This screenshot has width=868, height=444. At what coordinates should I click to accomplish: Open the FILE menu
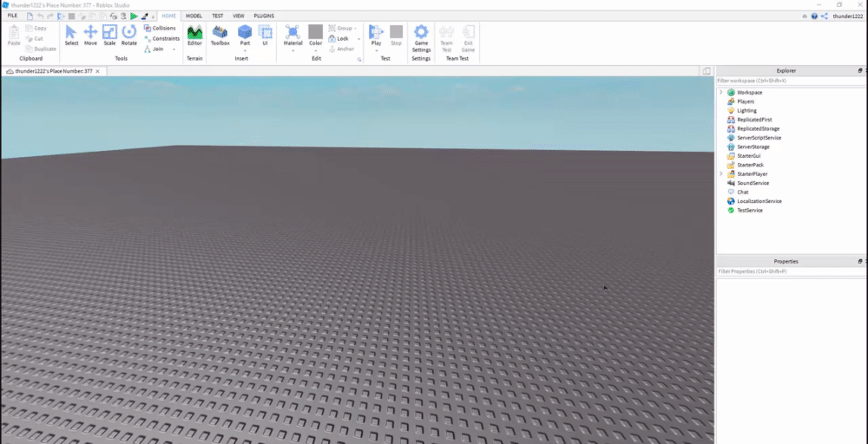12,16
